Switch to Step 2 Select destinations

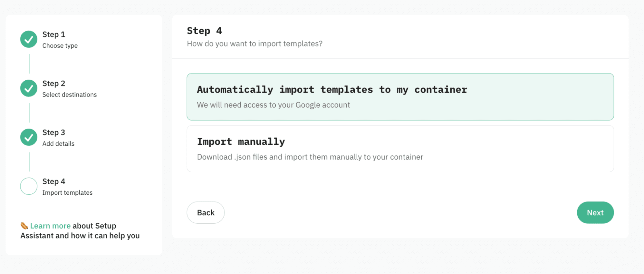tap(53, 83)
